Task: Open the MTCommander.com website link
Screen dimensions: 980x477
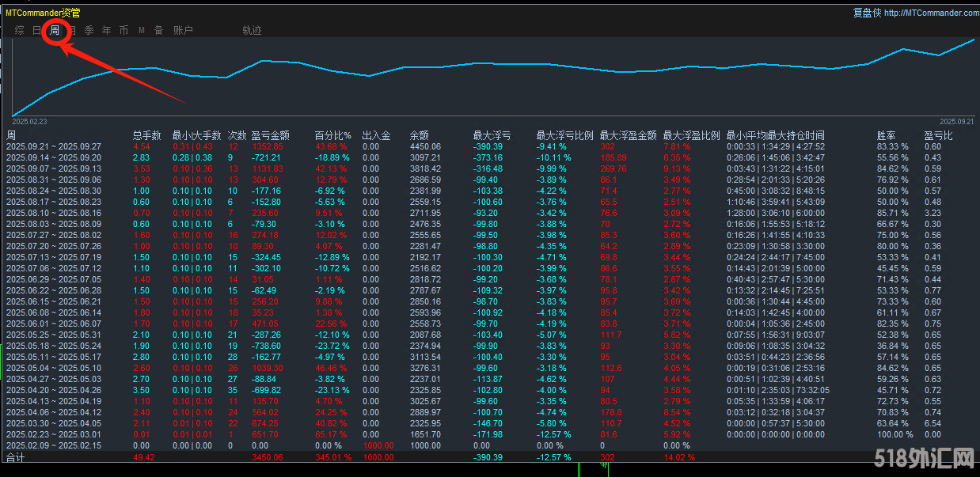Action: click(931, 13)
